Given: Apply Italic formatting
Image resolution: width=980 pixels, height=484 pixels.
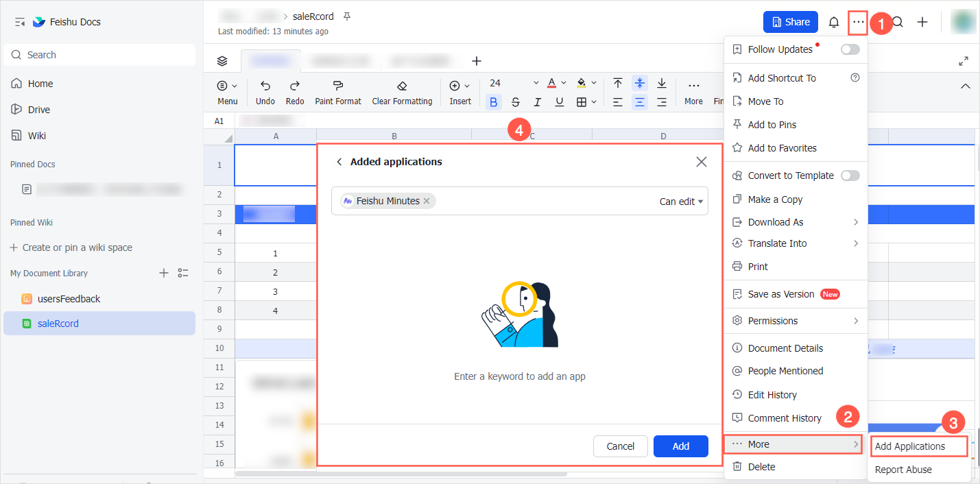Looking at the screenshot, I should tap(538, 102).
